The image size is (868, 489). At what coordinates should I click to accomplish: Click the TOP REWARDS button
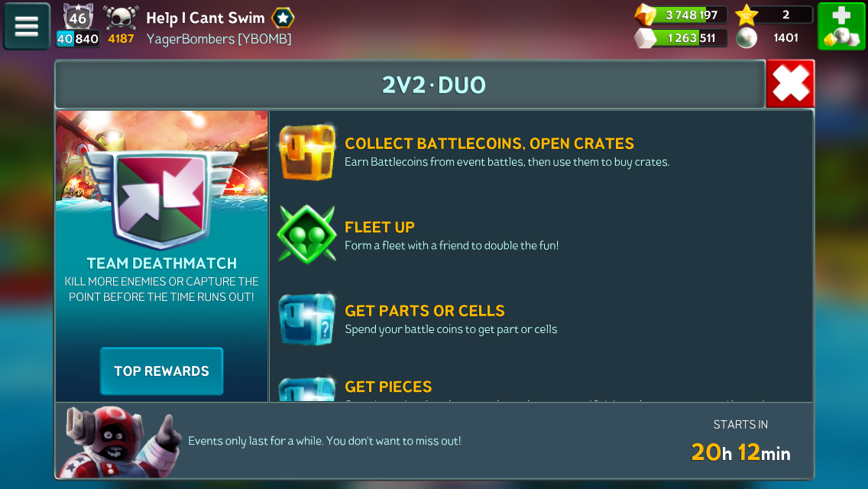coord(162,371)
